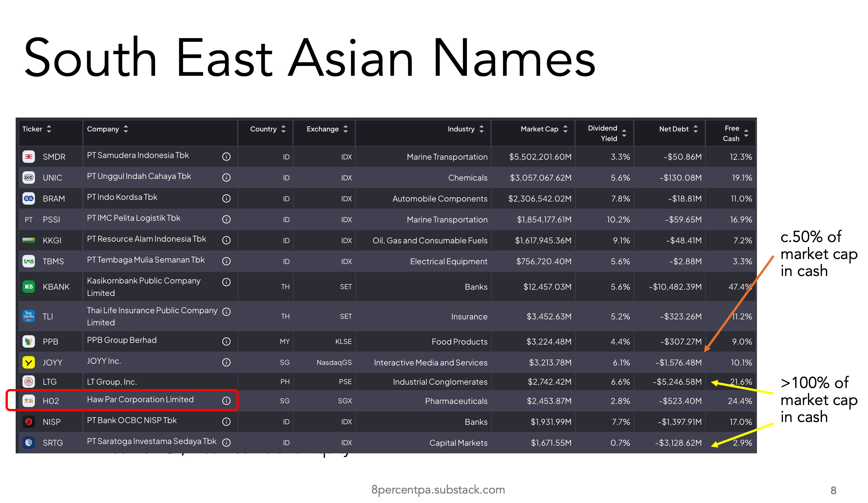The width and height of the screenshot is (868, 503).
Task: Select the UNIC ticker row
Action: 52,178
